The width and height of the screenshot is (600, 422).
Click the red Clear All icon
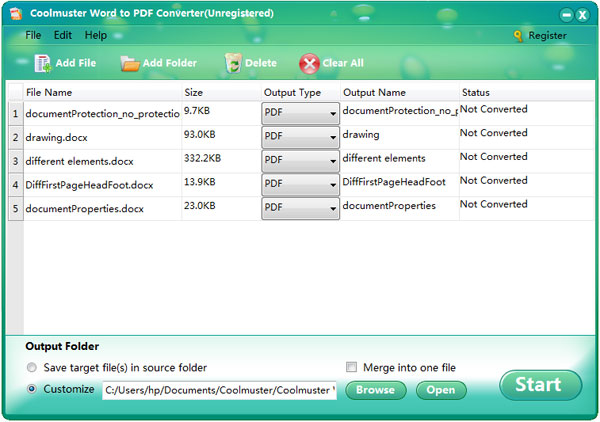pyautogui.click(x=309, y=64)
